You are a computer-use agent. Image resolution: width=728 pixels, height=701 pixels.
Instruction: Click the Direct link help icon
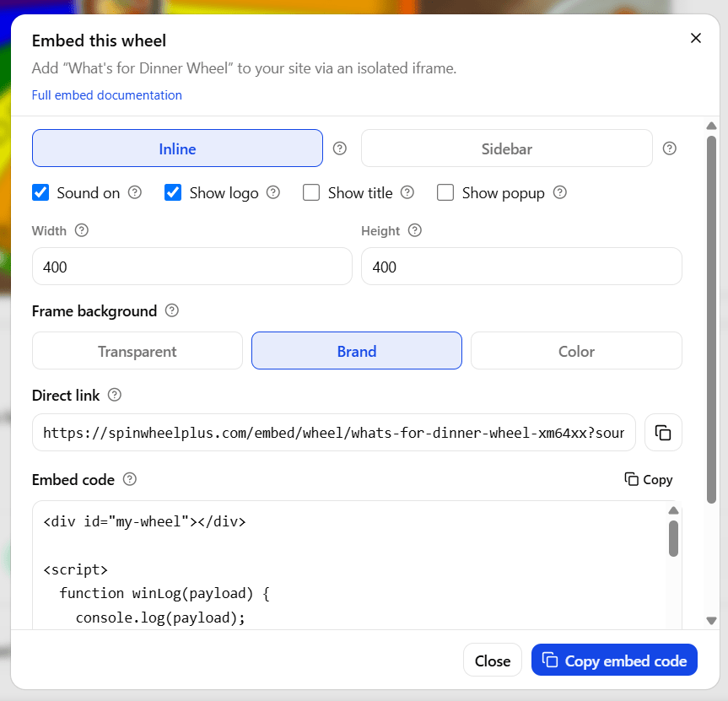[114, 395]
